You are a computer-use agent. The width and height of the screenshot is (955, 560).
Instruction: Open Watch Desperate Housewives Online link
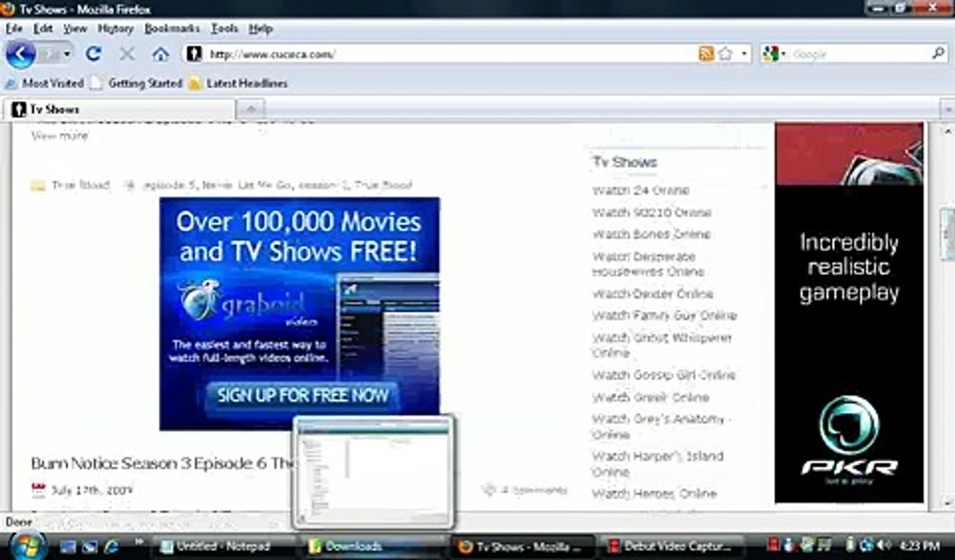click(648, 264)
